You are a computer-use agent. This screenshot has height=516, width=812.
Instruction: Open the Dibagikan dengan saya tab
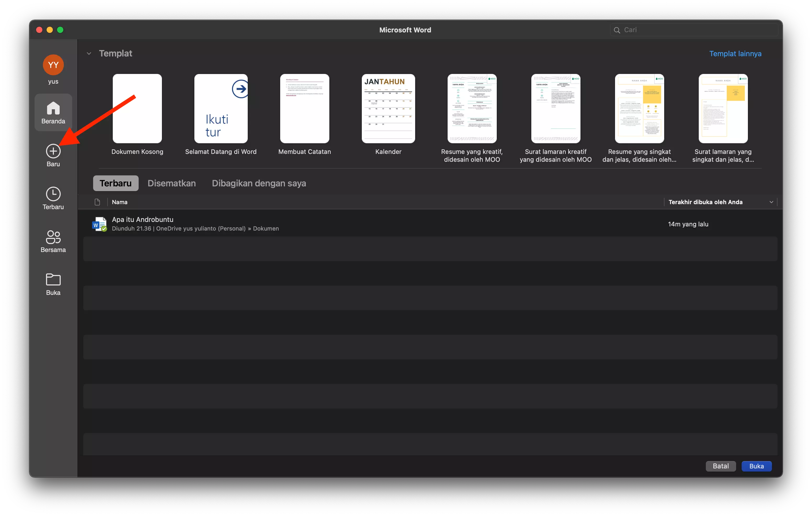coord(259,183)
